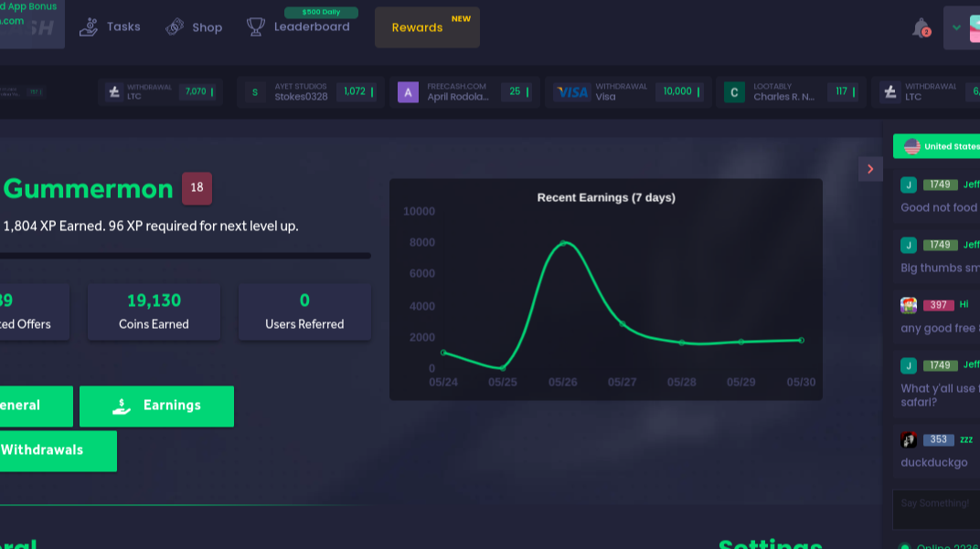Click the US flag icon
The height and width of the screenshot is (549, 980).
click(911, 146)
